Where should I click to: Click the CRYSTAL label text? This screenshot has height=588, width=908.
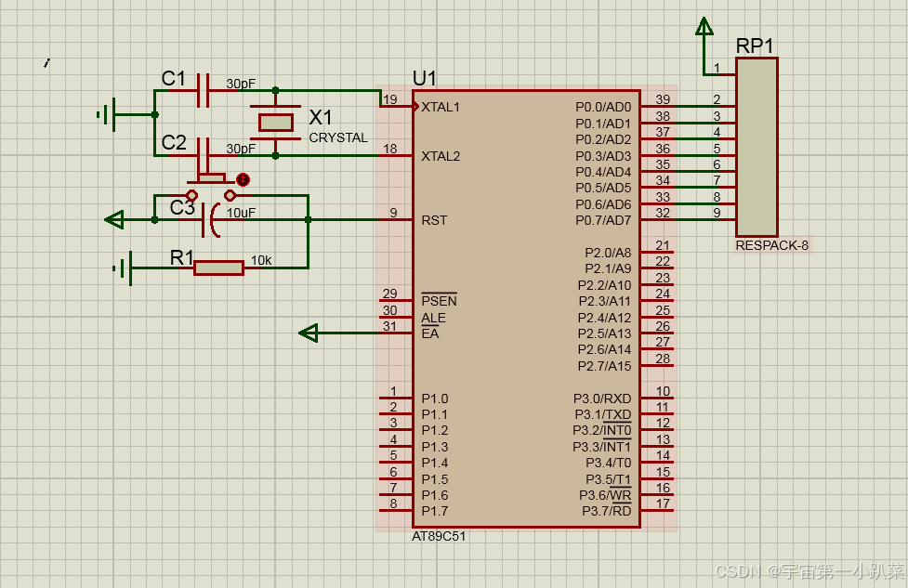coord(338,137)
